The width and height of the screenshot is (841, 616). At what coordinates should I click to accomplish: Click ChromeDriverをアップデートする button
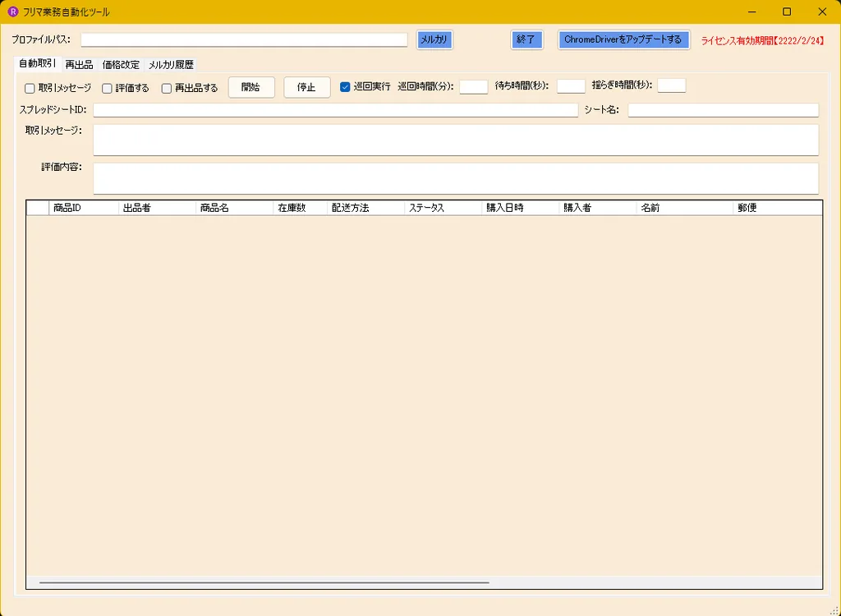click(x=623, y=39)
